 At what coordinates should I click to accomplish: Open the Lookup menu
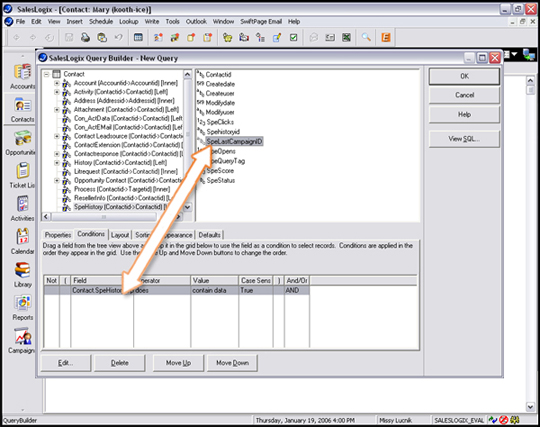(x=128, y=21)
